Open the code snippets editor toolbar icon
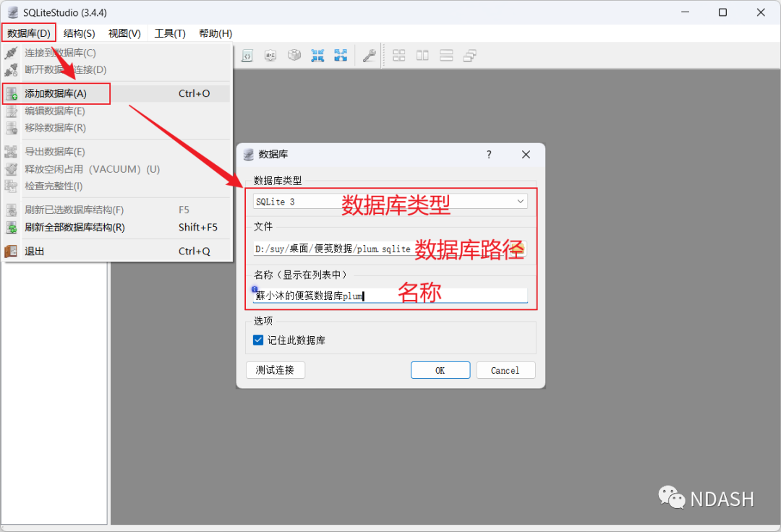Screen dimensions: 781x532 (x=247, y=55)
